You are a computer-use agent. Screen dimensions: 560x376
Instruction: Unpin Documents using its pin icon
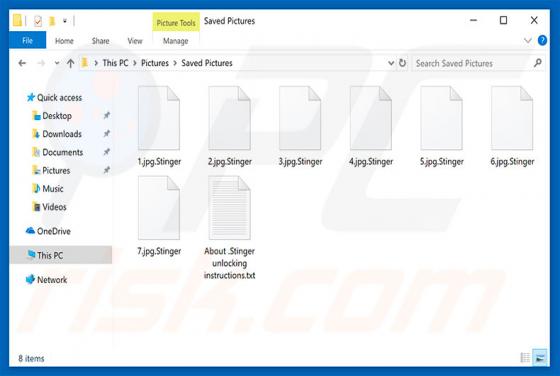click(x=106, y=152)
